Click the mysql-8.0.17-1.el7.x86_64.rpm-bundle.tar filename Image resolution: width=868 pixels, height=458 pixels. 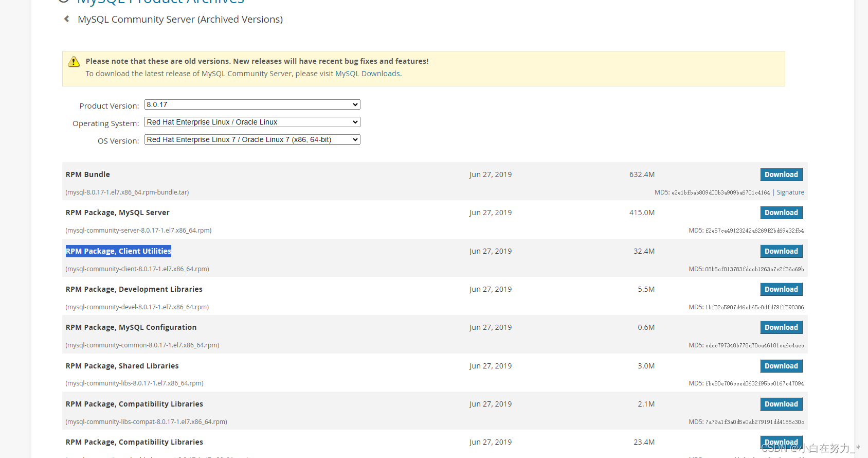pos(127,192)
